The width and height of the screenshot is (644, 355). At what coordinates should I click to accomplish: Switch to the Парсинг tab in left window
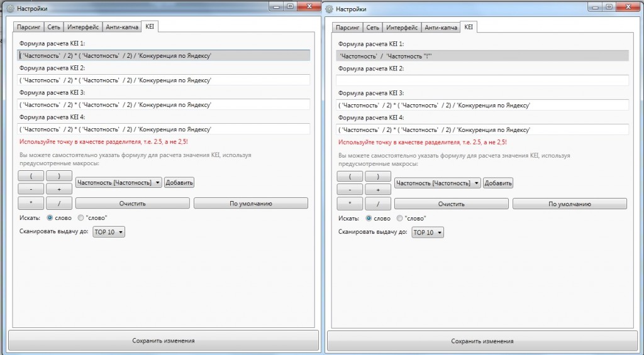tap(30, 27)
